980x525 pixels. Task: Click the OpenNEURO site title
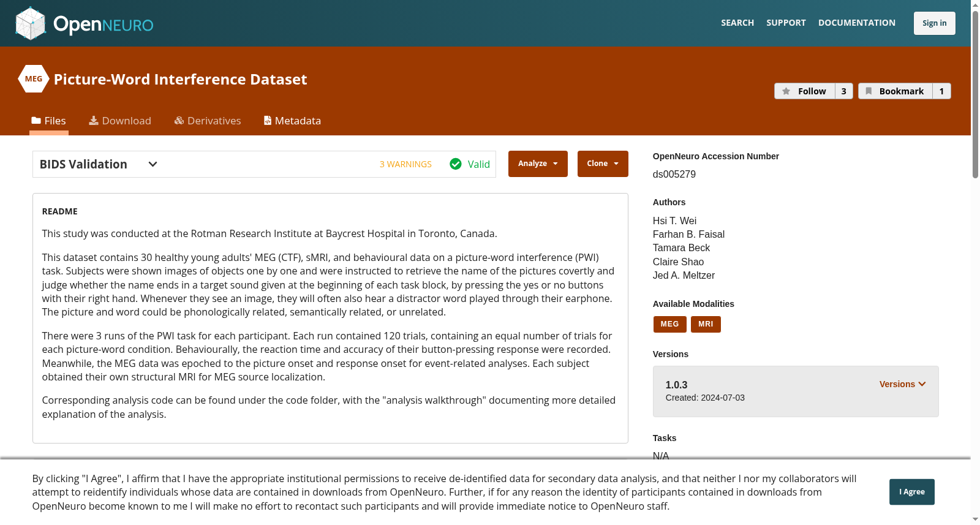[104, 24]
